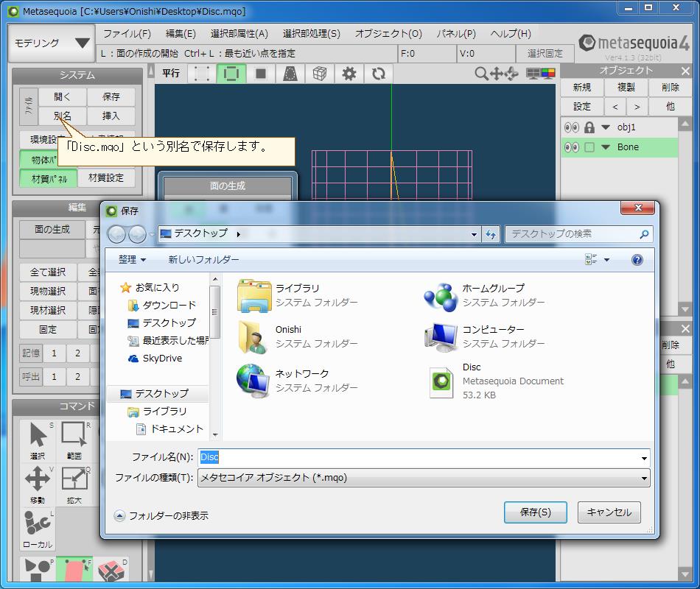Click the cube display mode icon on toolbar
The image size is (700, 589).
[319, 73]
